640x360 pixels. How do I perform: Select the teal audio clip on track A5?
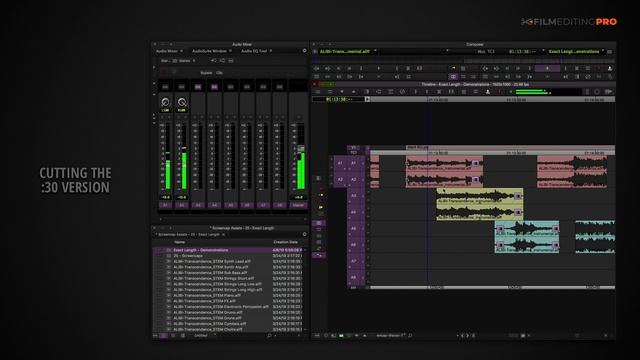click(527, 229)
